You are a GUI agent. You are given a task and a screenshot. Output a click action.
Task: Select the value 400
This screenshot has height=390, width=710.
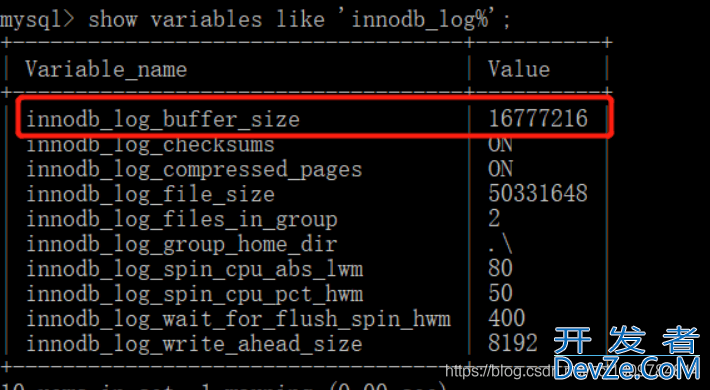[x=507, y=318]
